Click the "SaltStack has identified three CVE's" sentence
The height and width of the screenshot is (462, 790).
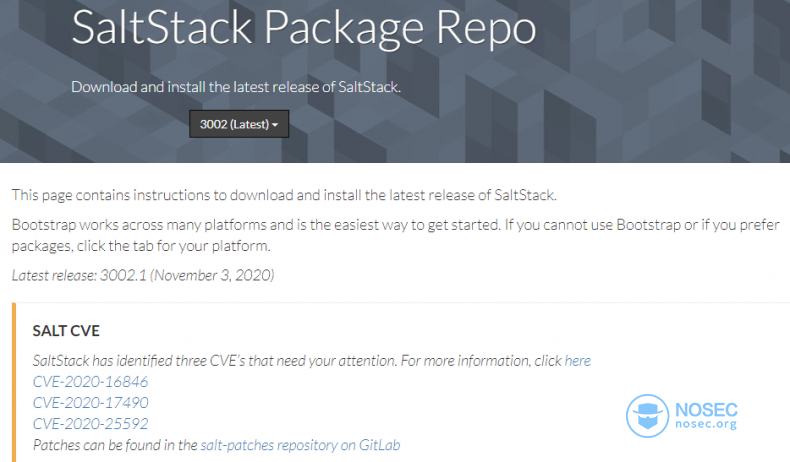311,361
